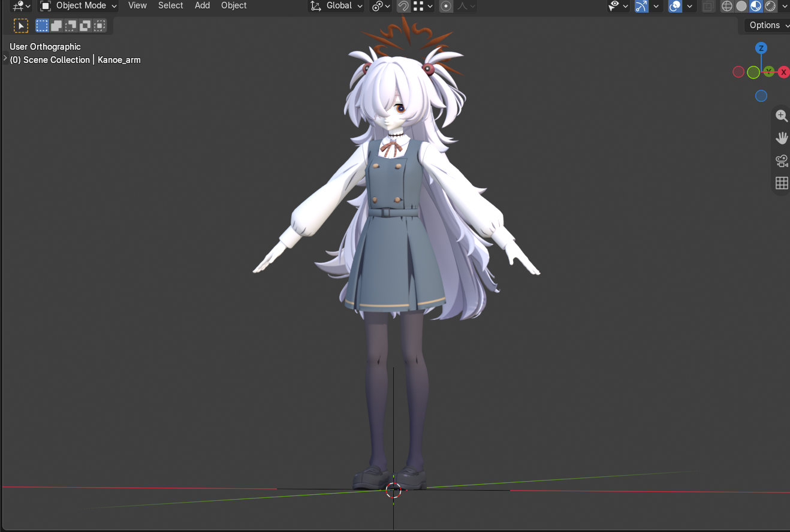Click the green Y axis gizmo labeled Y
This screenshot has width=790, height=532.
pyautogui.click(x=769, y=71)
